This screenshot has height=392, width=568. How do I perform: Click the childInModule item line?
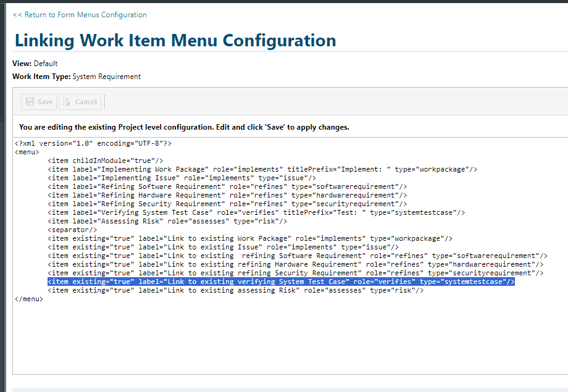(105, 161)
